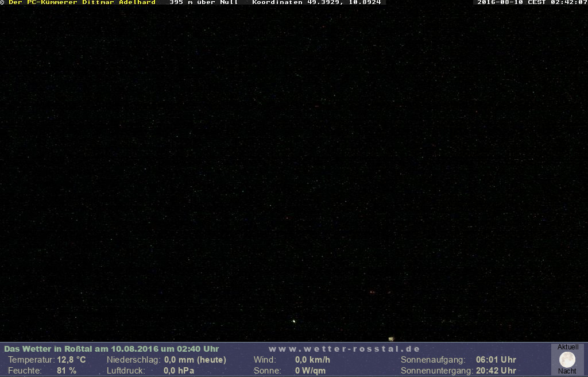Viewport: 588px width, 377px height.
Task: Click the Sonnenuntergang time 20:42 Uhr
Action: pos(496,371)
